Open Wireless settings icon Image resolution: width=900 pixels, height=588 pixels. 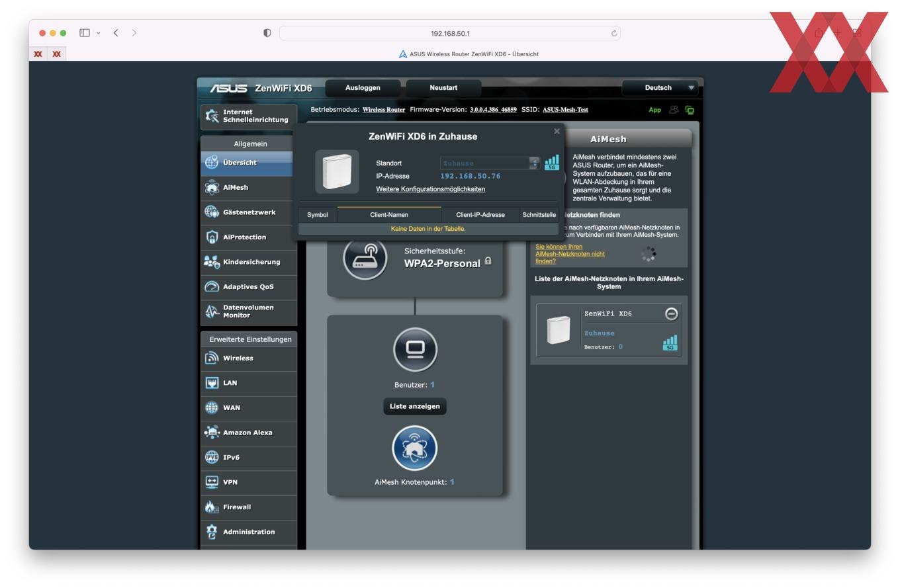pyautogui.click(x=212, y=358)
